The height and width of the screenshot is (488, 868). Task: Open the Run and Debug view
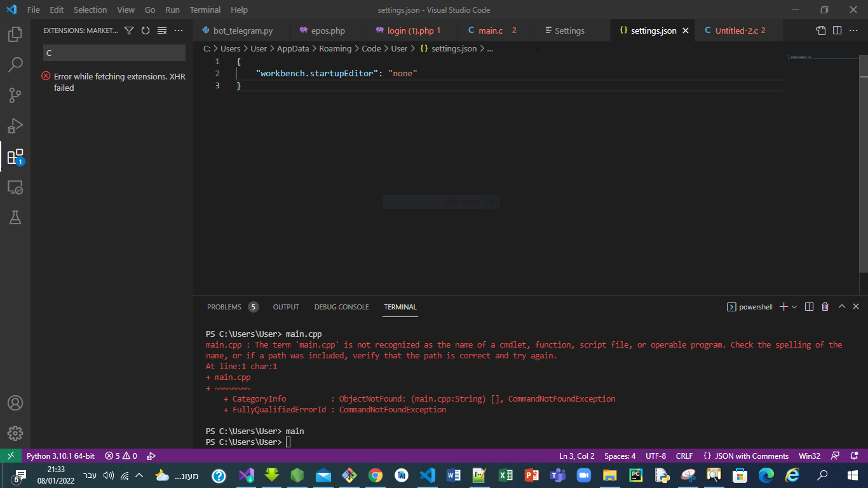[x=15, y=126]
